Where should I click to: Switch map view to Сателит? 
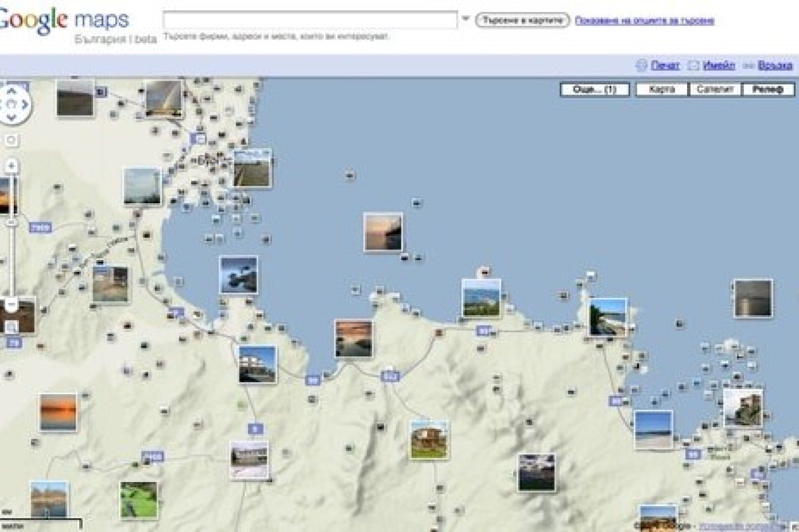click(715, 89)
